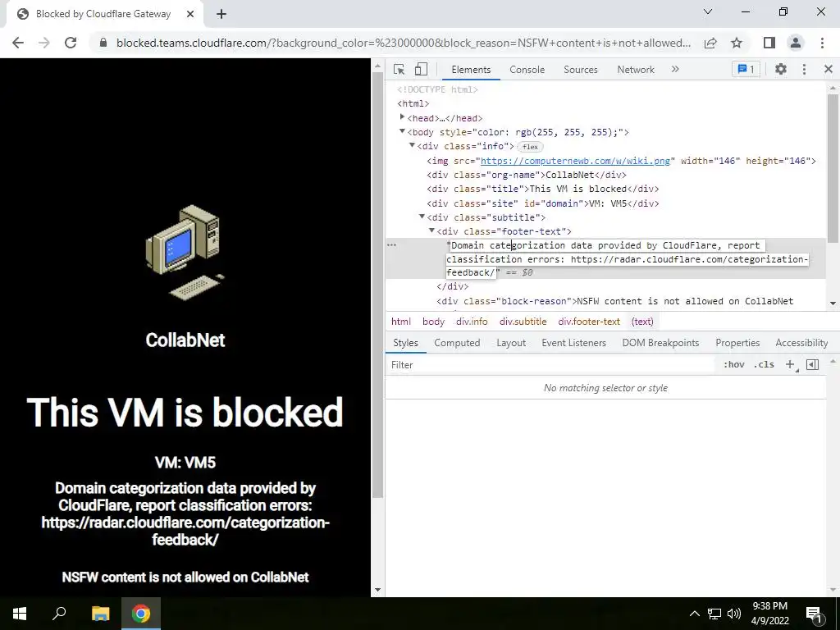This screenshot has height=630, width=840.
Task: Click the ellipsis actions beside selected node
Action: [391, 244]
